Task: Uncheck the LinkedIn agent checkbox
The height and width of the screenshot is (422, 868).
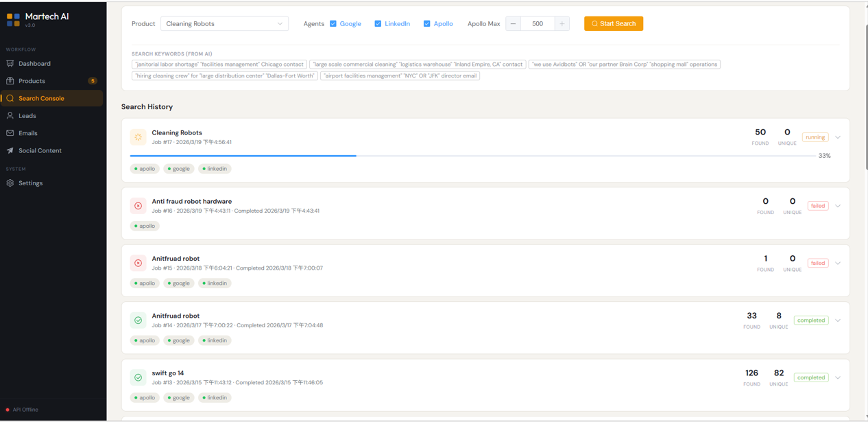Action: pos(378,24)
